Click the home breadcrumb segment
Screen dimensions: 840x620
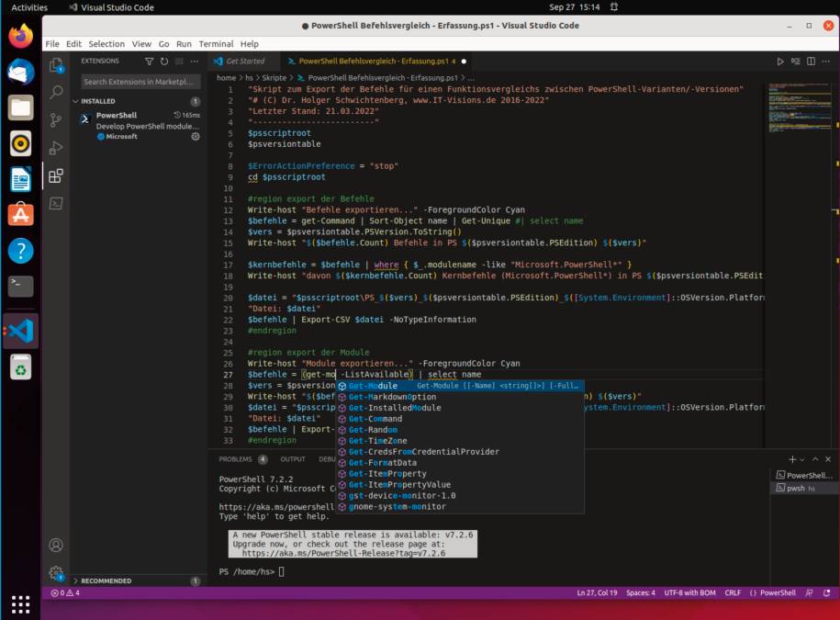point(226,78)
